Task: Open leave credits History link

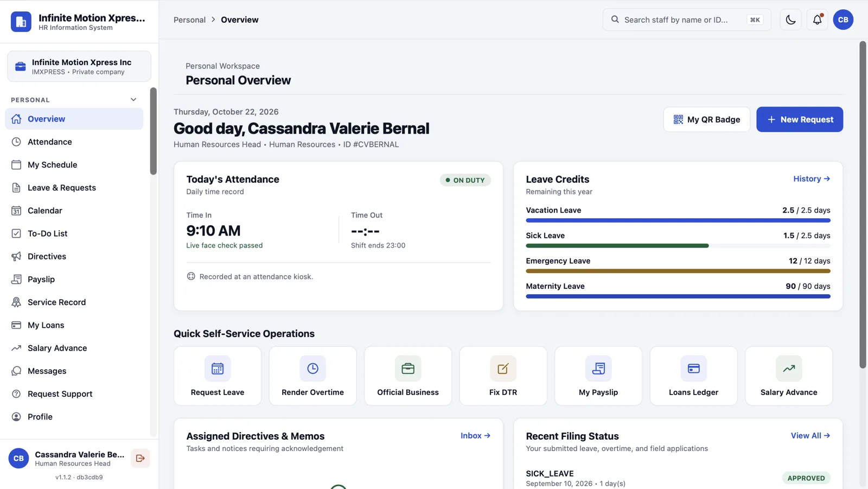Action: (812, 179)
